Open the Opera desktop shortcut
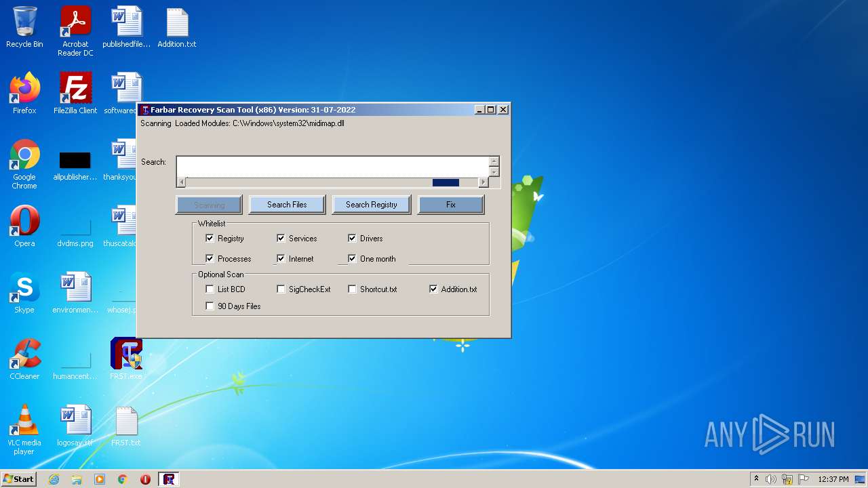The image size is (868, 488). [x=24, y=226]
